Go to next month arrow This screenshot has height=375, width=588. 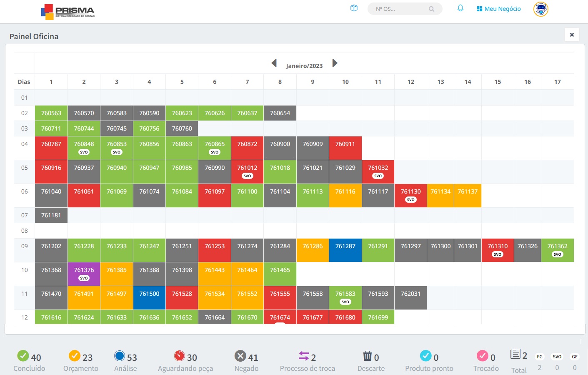[335, 63]
